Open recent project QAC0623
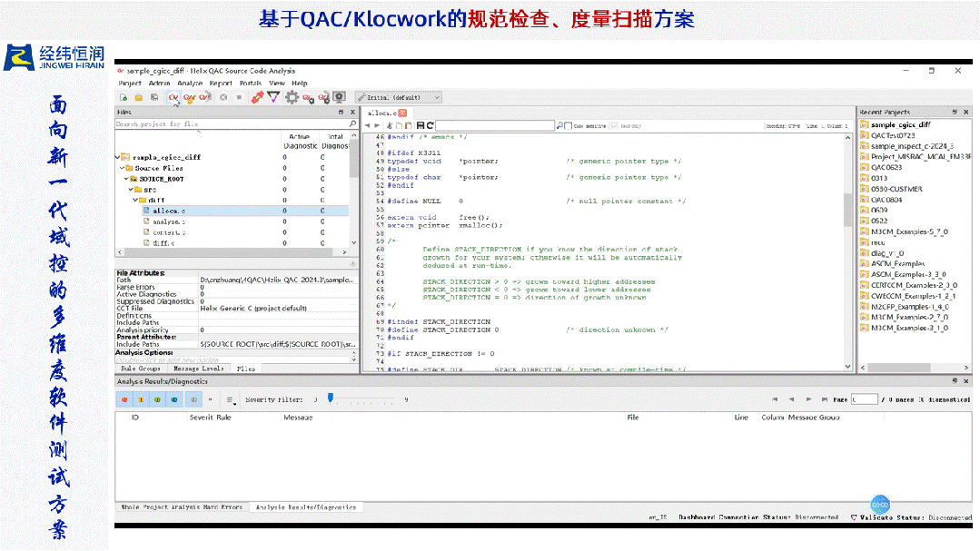This screenshot has height=551, width=980. 886,167
